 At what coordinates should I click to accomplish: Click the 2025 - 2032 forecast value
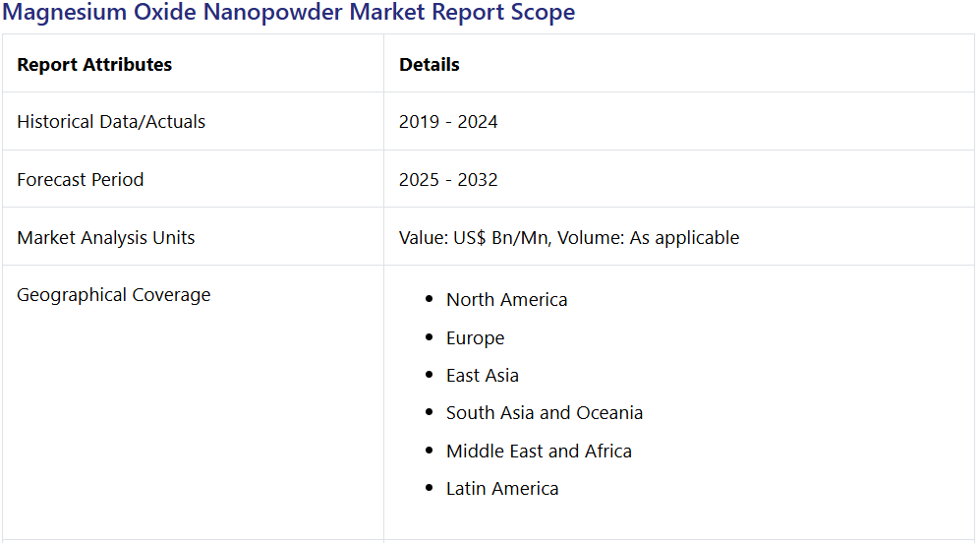[x=448, y=180]
